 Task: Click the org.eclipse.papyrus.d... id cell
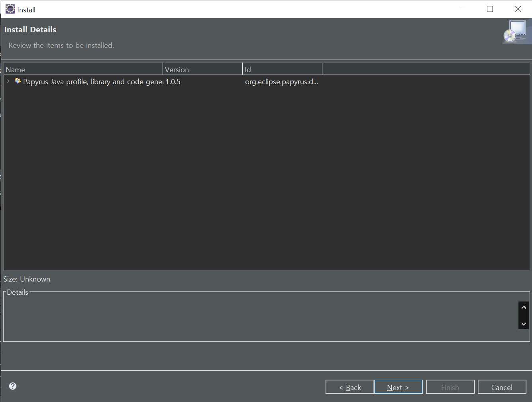point(281,82)
